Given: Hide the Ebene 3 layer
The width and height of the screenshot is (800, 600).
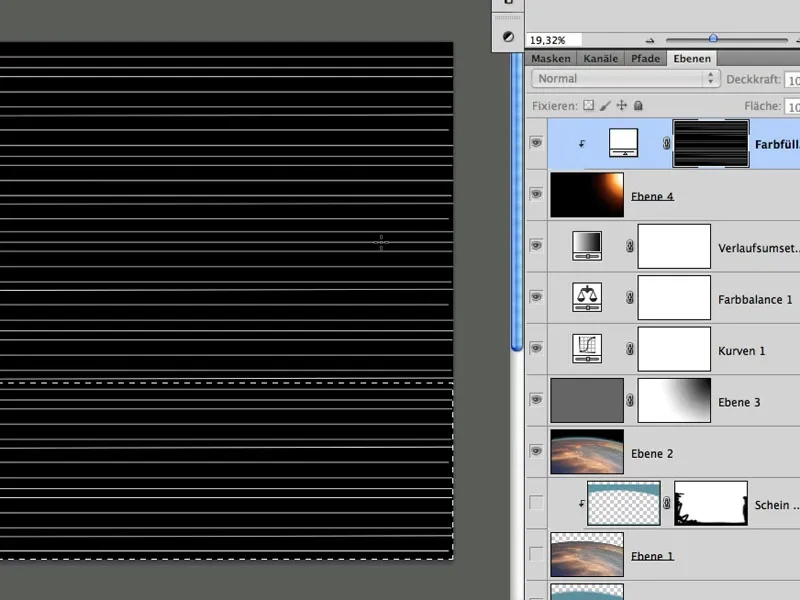Looking at the screenshot, I should click(536, 399).
